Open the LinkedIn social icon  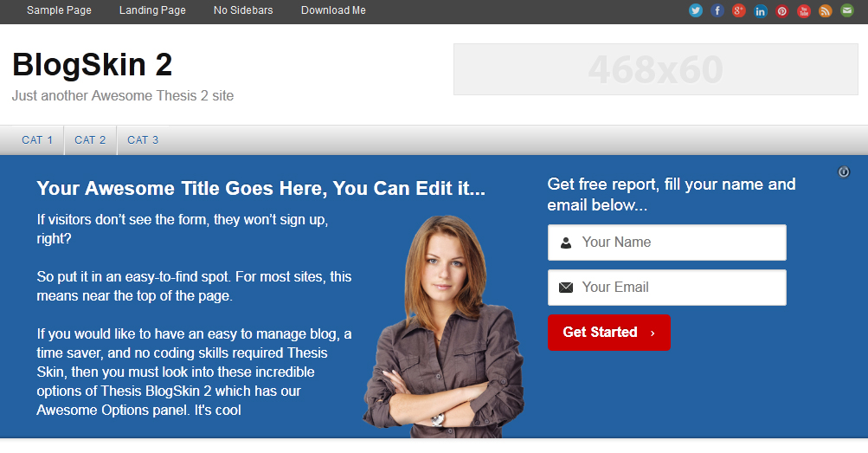(x=761, y=10)
